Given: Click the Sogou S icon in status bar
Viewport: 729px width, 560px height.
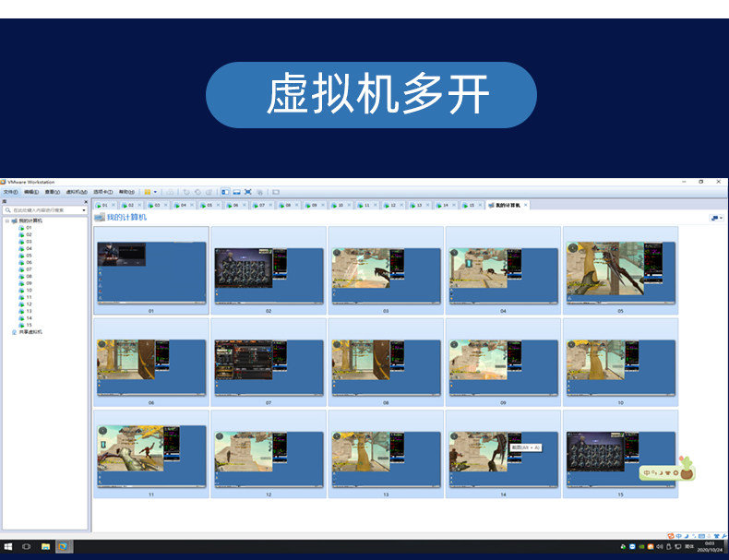Looking at the screenshot, I should (x=671, y=536).
